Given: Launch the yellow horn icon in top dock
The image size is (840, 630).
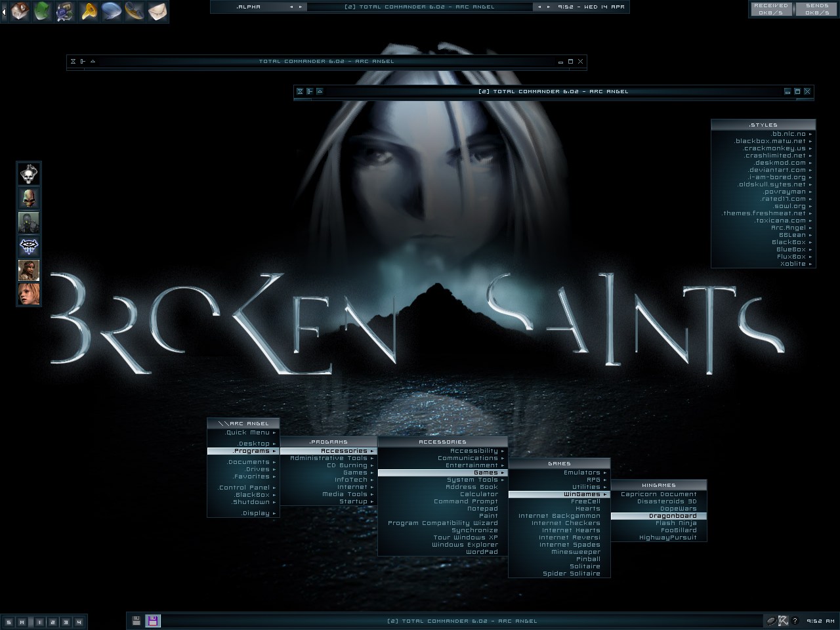Looking at the screenshot, I should 89,11.
